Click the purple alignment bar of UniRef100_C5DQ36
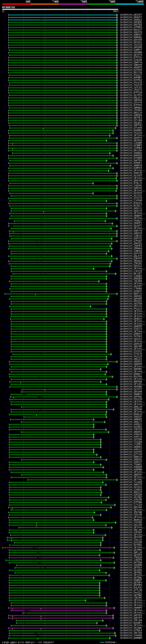 pos(62,557)
